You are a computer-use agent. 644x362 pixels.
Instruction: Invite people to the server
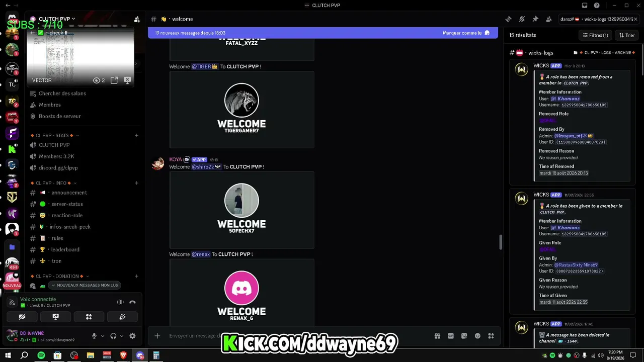point(137,19)
